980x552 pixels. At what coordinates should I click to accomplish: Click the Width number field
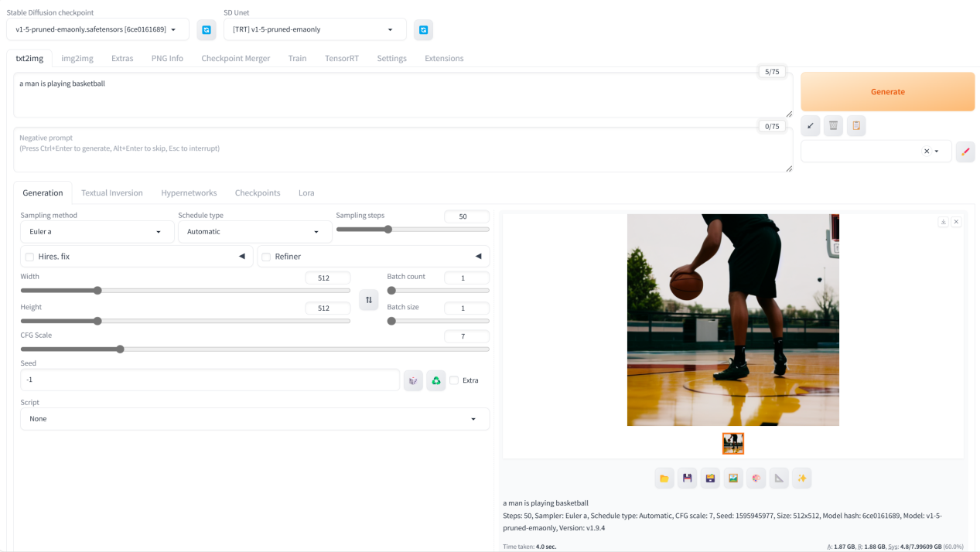(327, 278)
